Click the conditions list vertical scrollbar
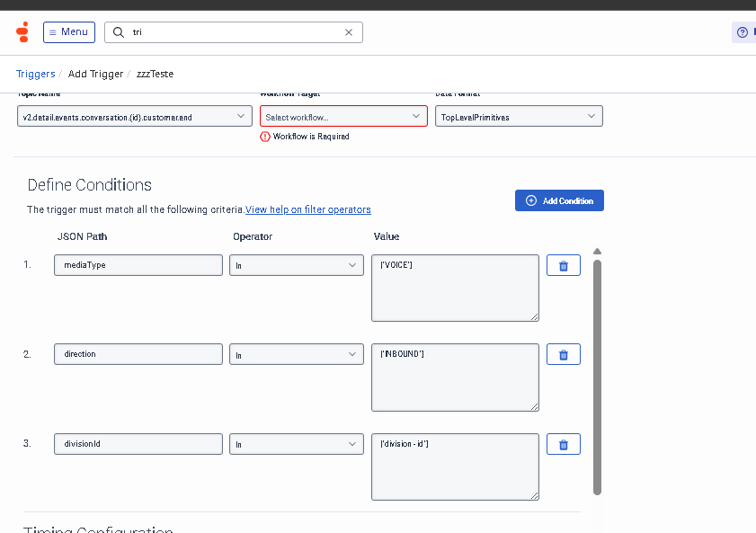This screenshot has width=756, height=533. point(597,378)
